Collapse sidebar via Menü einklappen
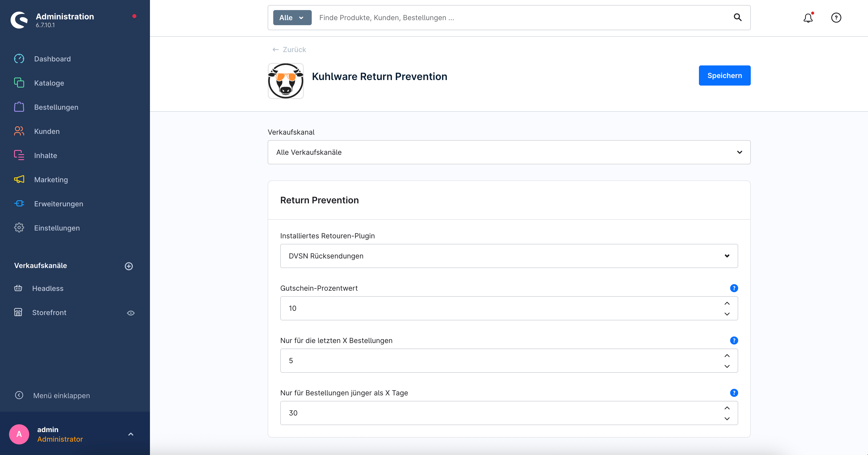Screen dimensions: 868x455 (x=62, y=395)
